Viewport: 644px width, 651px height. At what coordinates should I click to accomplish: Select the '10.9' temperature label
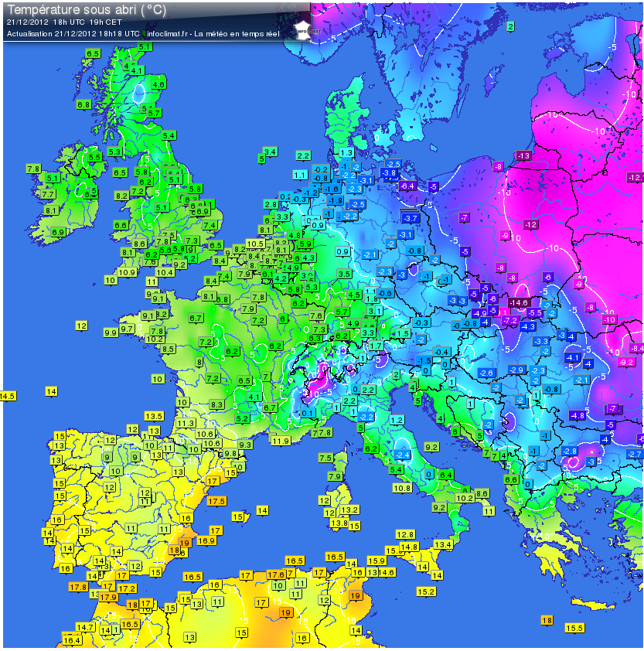point(127,272)
